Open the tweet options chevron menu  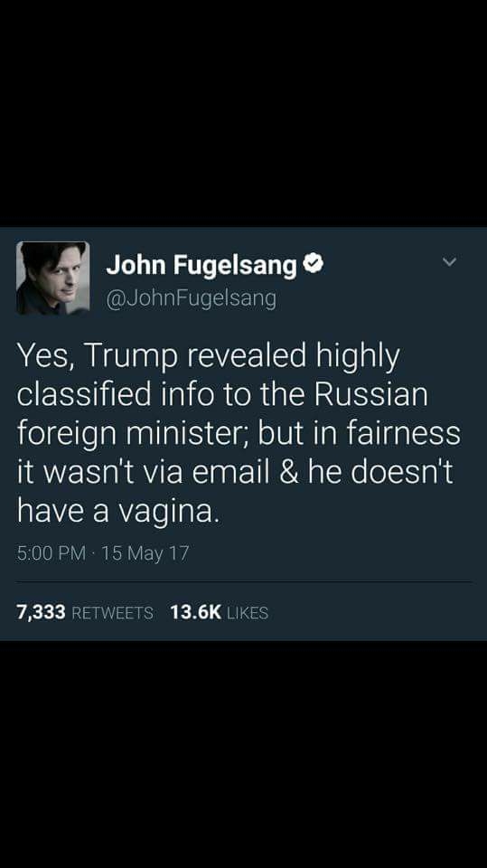coord(450,262)
